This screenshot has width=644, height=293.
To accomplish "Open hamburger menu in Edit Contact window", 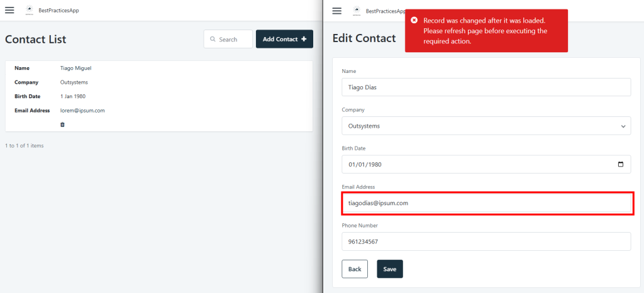I will coord(337,10).
